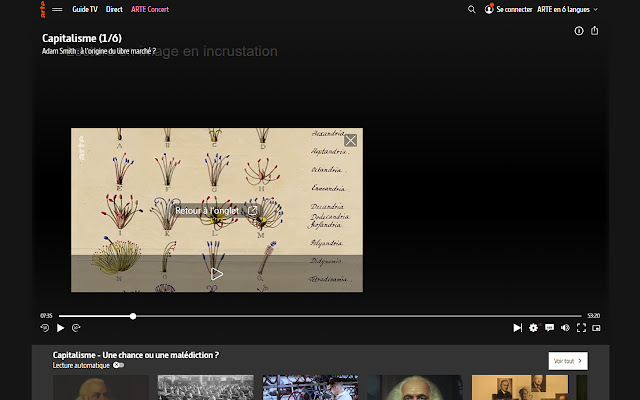This screenshot has width=640, height=400.
Task: Expand ARTE en 6 langues dropdown
Action: coord(567,9)
